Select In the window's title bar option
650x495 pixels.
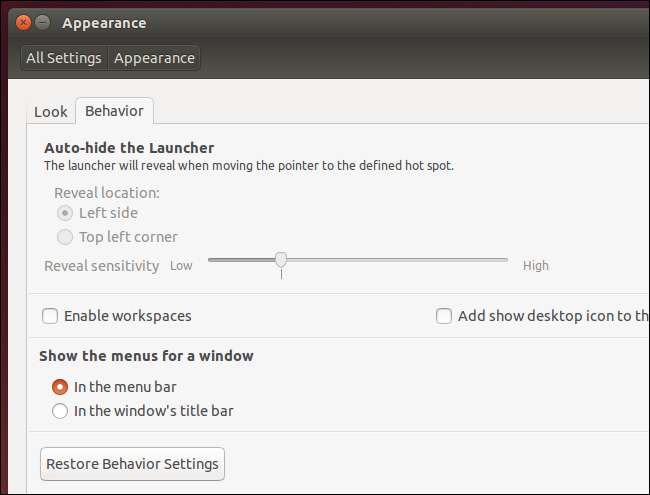click(x=60, y=410)
